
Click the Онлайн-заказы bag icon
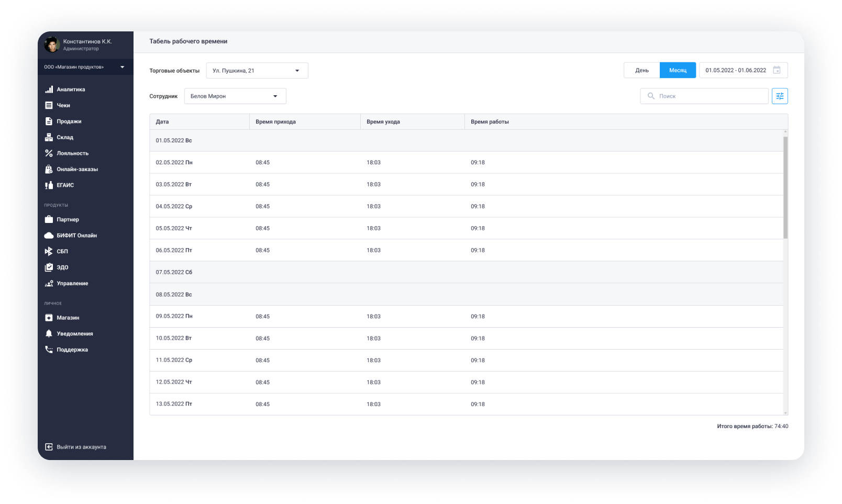(x=49, y=169)
